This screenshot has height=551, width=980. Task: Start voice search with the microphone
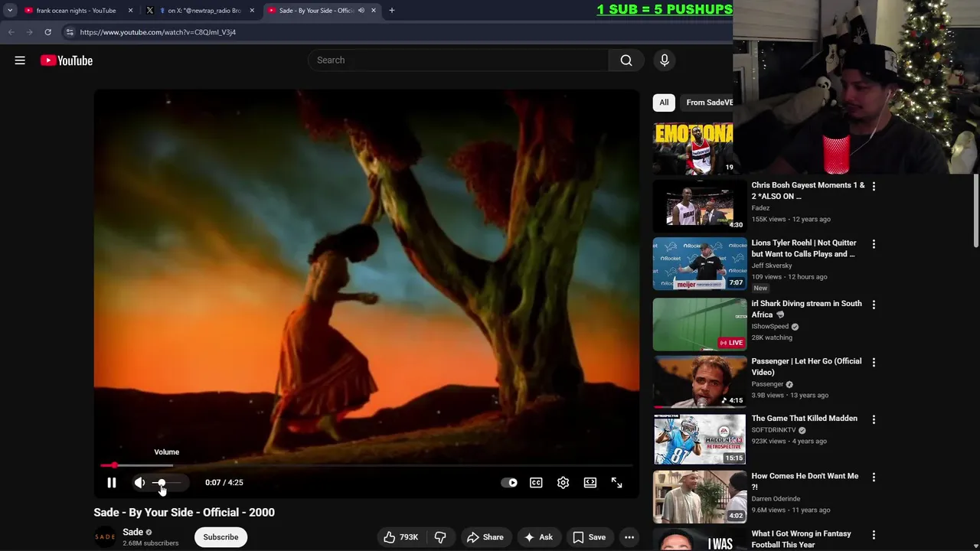click(x=665, y=60)
